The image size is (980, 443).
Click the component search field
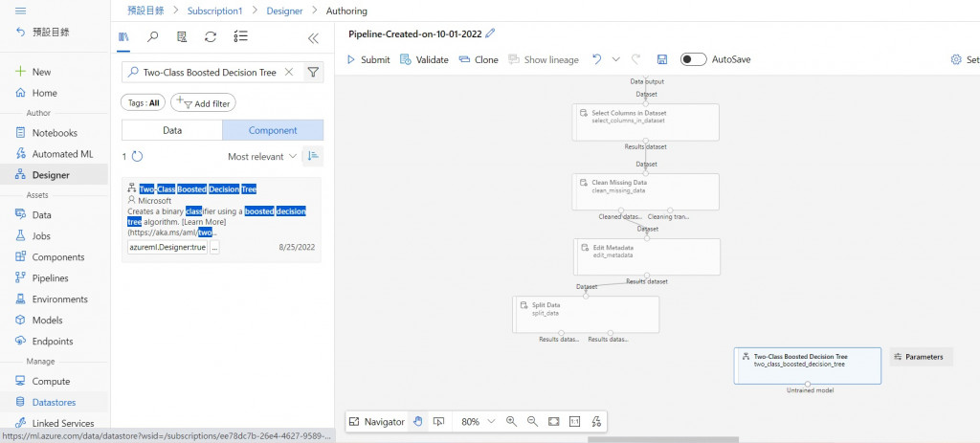point(211,73)
